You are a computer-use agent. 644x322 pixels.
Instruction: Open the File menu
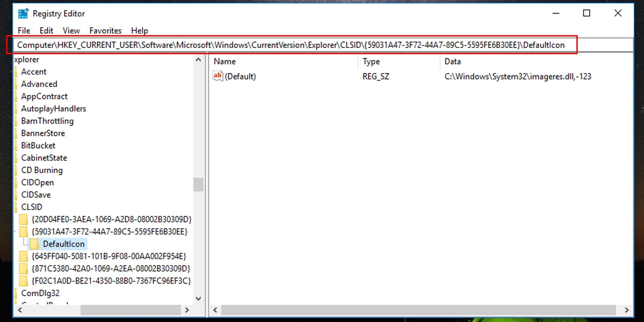pos(24,31)
